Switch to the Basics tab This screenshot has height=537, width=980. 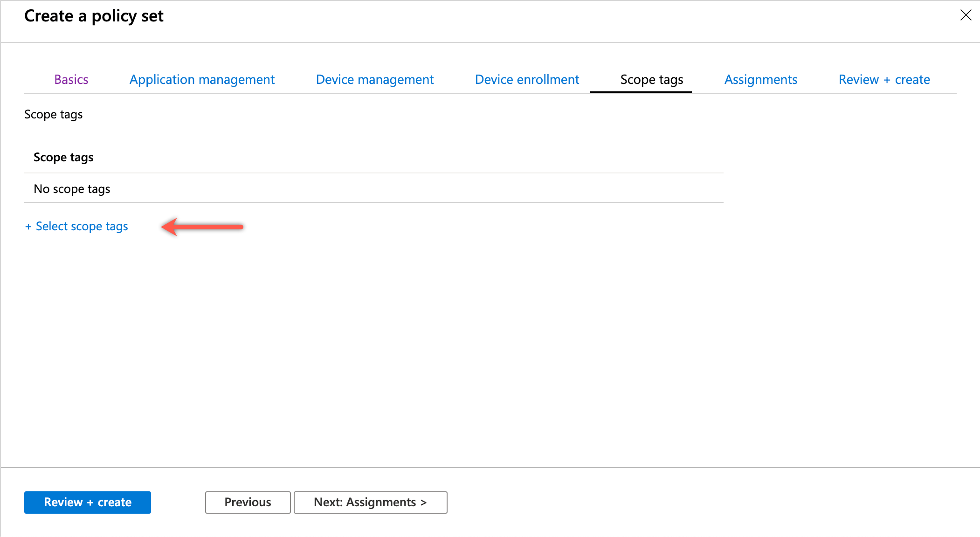[x=71, y=79]
